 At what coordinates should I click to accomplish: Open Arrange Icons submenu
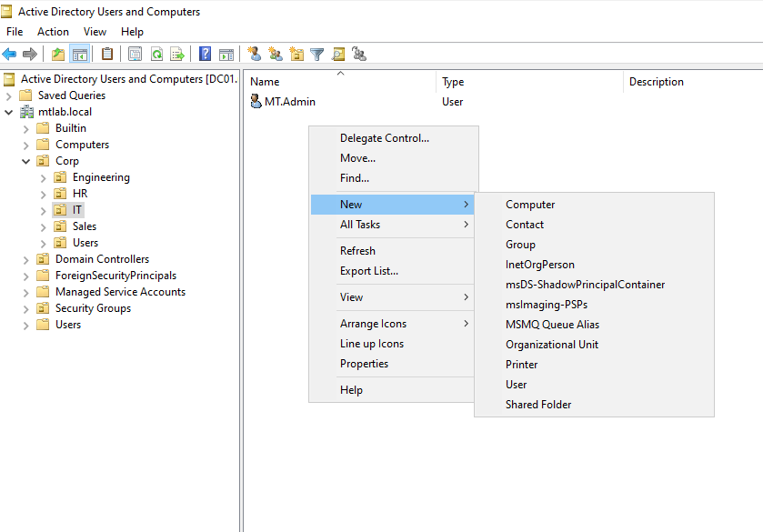[x=392, y=324]
